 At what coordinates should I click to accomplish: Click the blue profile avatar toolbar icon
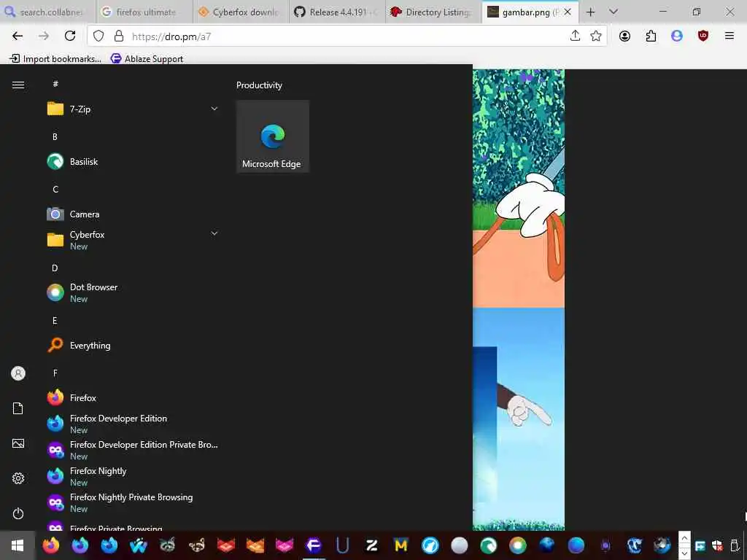(676, 36)
